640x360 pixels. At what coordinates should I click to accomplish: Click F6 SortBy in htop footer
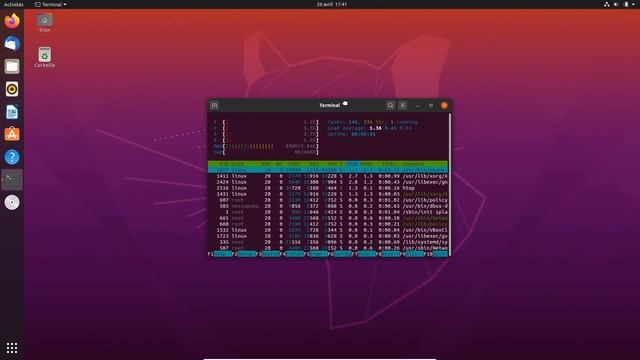340,254
